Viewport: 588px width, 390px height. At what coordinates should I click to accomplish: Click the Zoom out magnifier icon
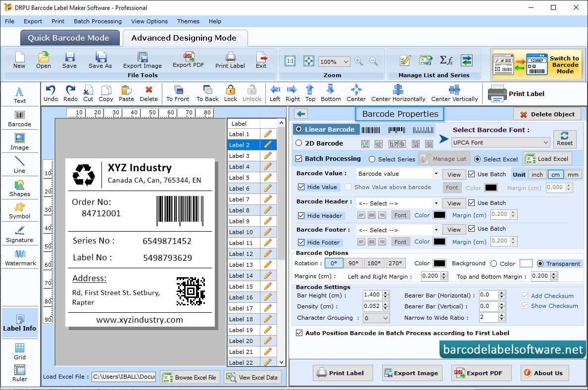click(x=374, y=61)
